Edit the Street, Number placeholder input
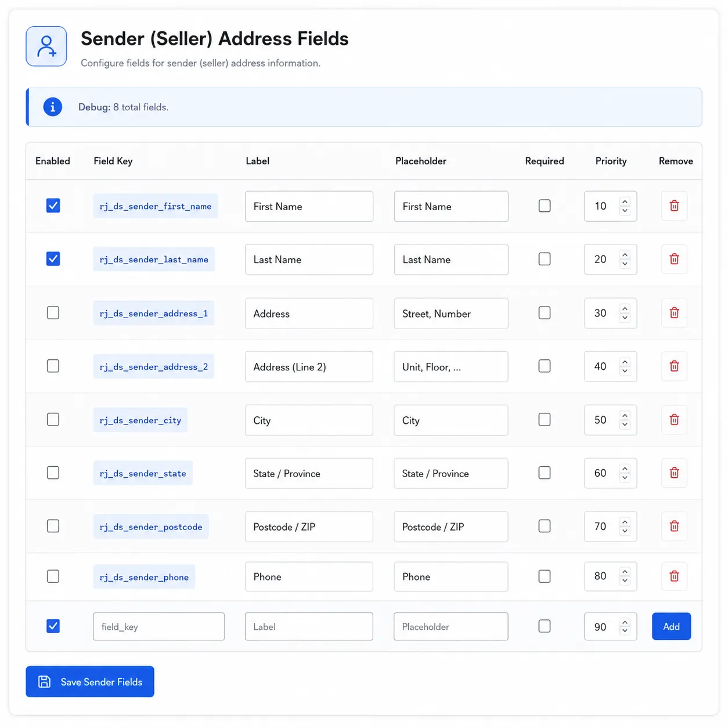Image resolution: width=728 pixels, height=728 pixels. [x=451, y=313]
